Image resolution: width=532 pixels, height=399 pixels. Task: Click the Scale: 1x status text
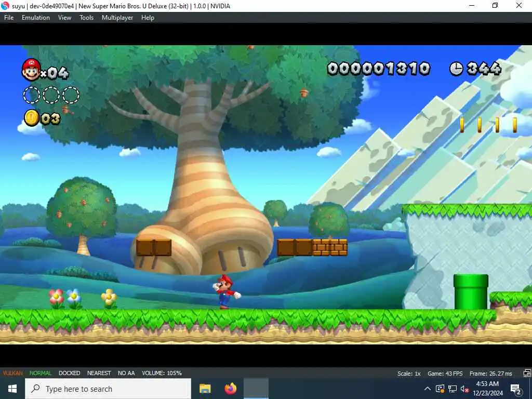point(409,374)
